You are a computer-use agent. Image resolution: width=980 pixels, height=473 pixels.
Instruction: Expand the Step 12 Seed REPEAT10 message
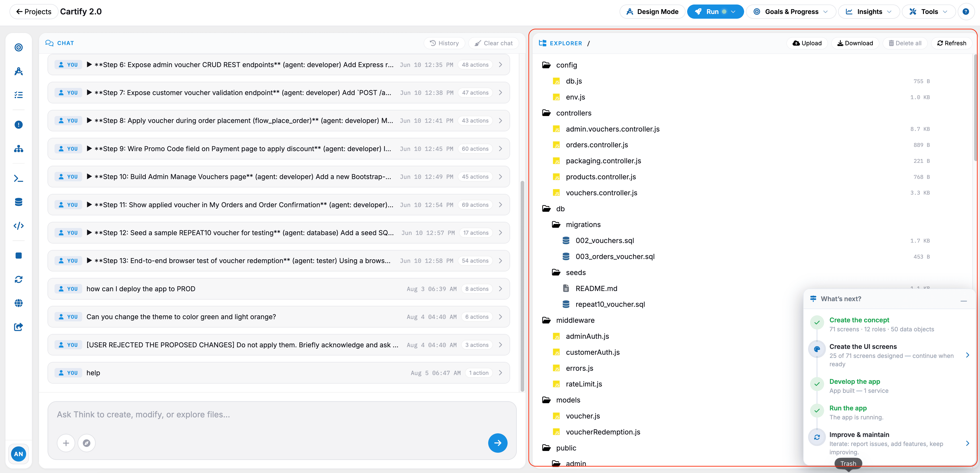278,233
